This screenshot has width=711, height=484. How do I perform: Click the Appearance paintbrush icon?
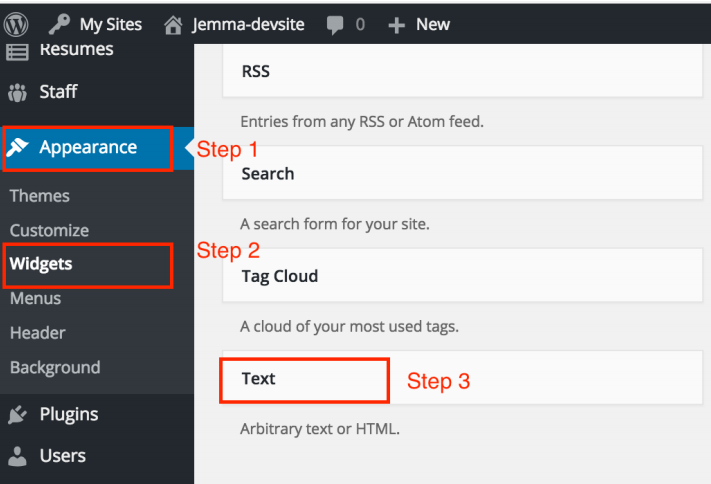click(18, 148)
